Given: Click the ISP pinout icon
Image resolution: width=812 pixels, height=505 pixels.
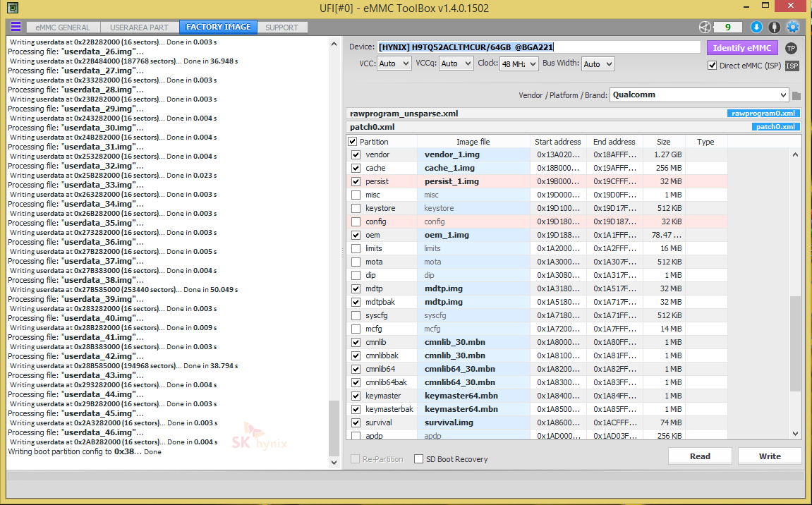Looking at the screenshot, I should click(792, 66).
